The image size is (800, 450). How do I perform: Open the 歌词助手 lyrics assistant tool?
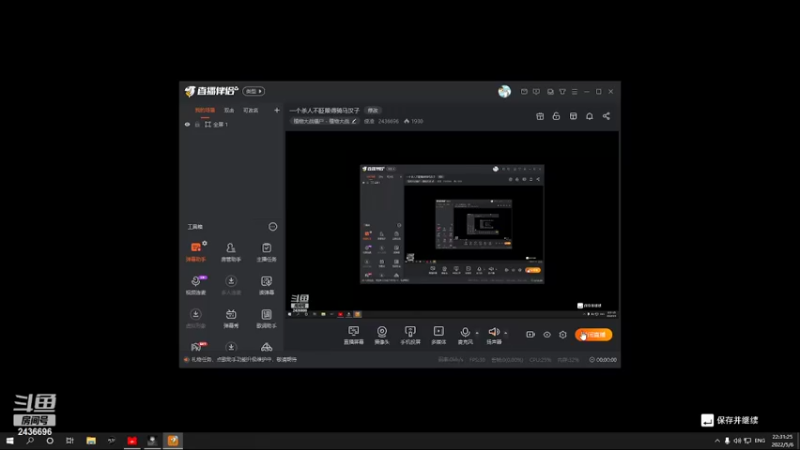[266, 318]
